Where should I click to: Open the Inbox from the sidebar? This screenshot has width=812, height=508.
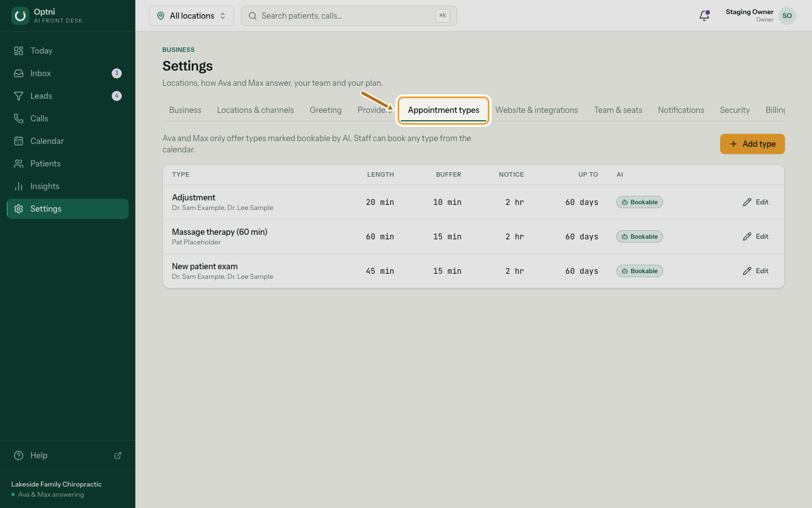pyautogui.click(x=68, y=73)
